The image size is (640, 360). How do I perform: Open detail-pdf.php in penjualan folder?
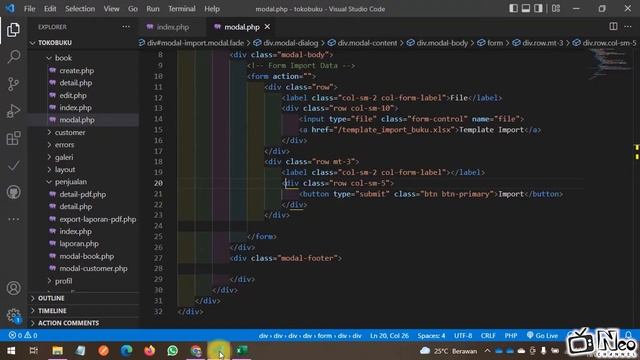tap(82, 194)
